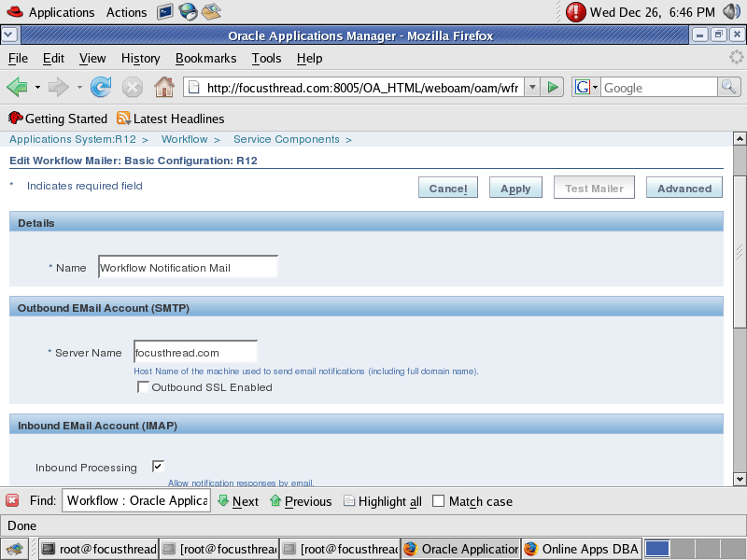
Task: Check the Match case option in the Find bar
Action: pos(438,501)
